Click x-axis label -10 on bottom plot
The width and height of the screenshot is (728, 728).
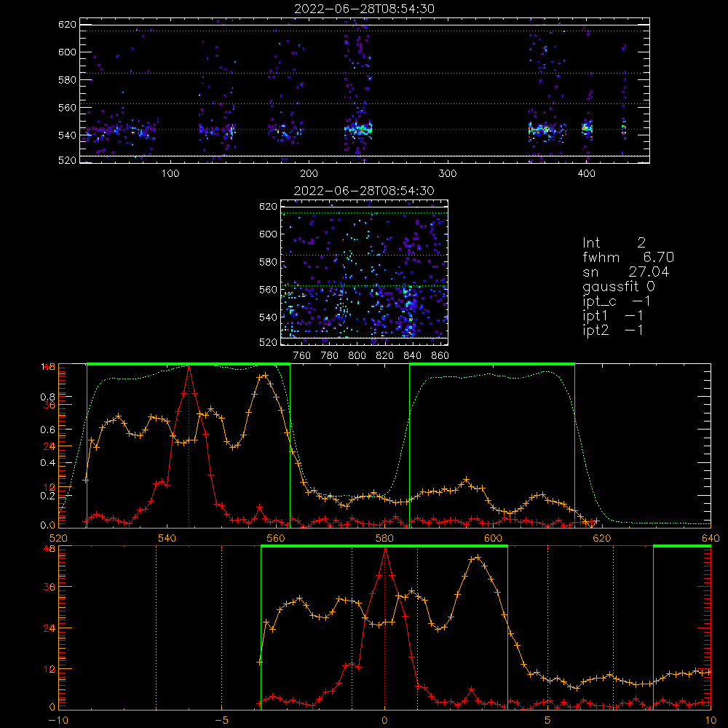point(58,720)
